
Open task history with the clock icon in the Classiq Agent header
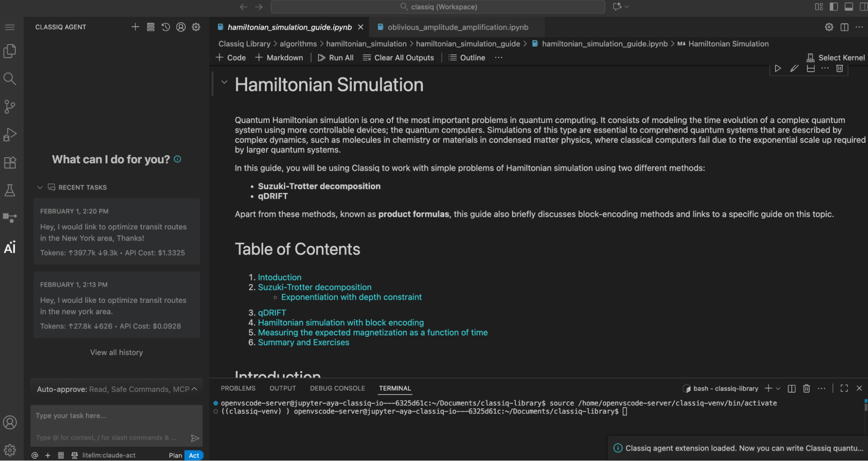coord(166,27)
